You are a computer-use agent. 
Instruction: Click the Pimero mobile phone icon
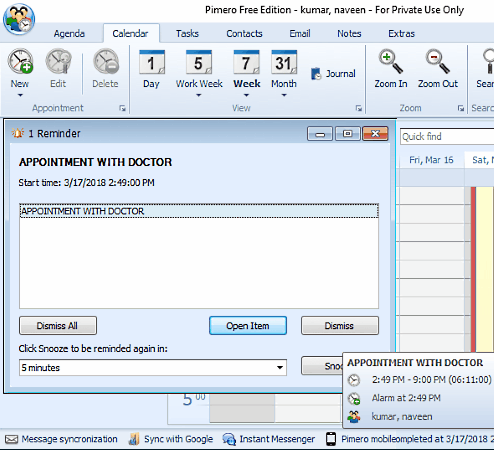[331, 439]
